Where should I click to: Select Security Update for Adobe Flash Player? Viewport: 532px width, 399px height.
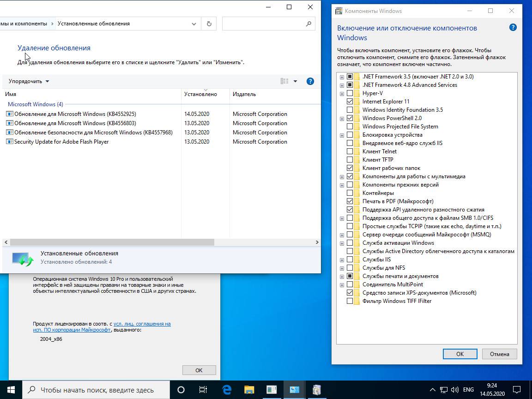click(61, 142)
